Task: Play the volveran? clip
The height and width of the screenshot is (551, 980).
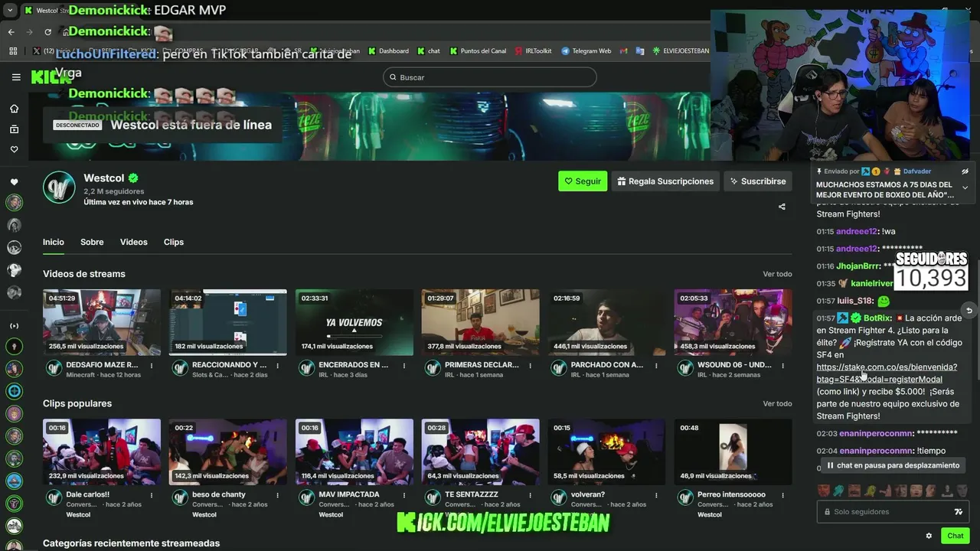Action: (x=607, y=452)
